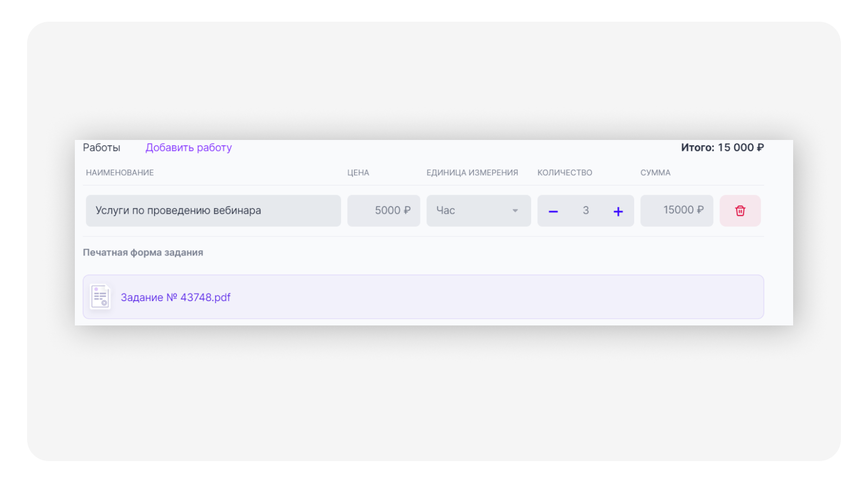Click the "ЦЕНА" column header
This screenshot has width=868, height=486.
pyautogui.click(x=358, y=172)
